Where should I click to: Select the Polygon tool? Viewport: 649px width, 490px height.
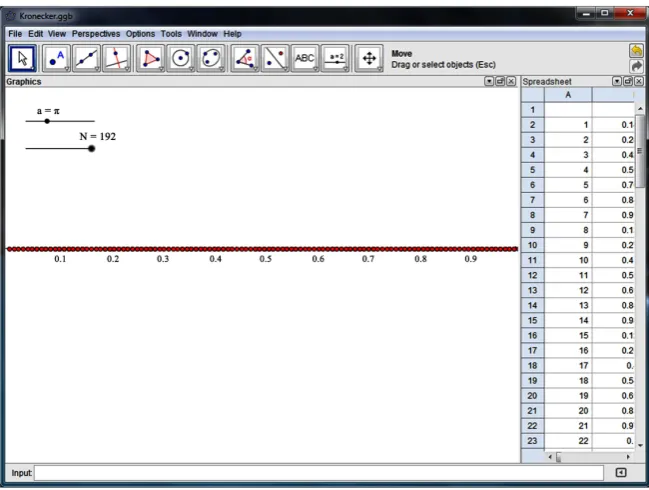(151, 58)
